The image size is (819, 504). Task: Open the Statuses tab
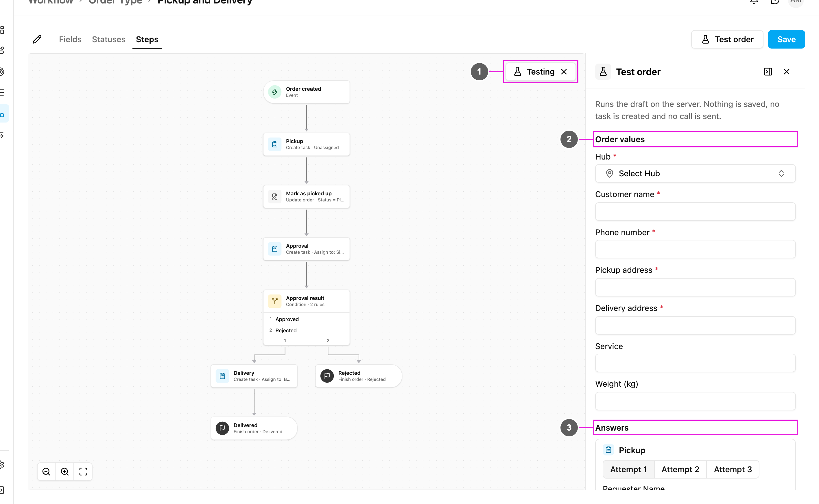point(109,39)
